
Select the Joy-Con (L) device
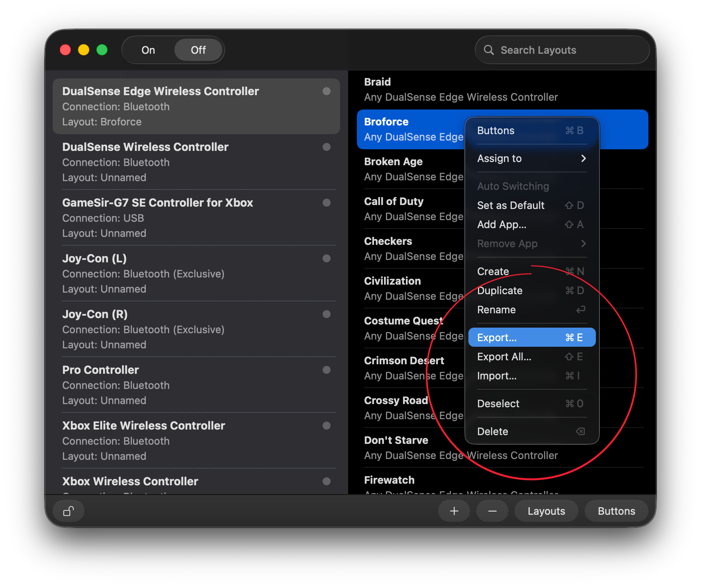(x=196, y=273)
